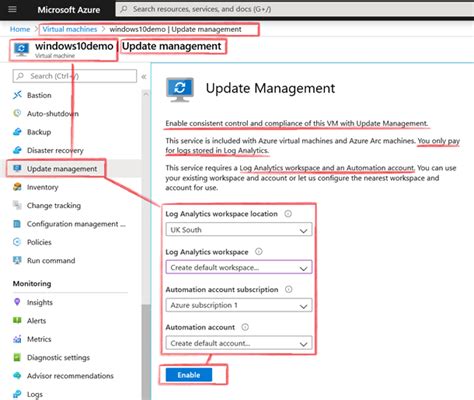Click info icon beside Automation account label
The image size is (474, 400).
point(245,327)
